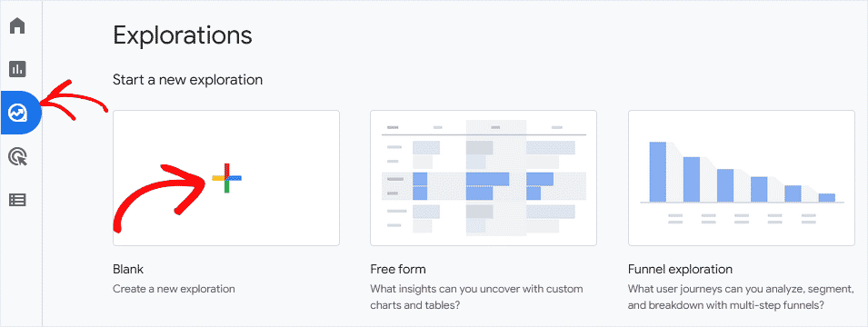The image size is (868, 327).
Task: Click 'Start a new exploration' subheading
Action: (187, 80)
